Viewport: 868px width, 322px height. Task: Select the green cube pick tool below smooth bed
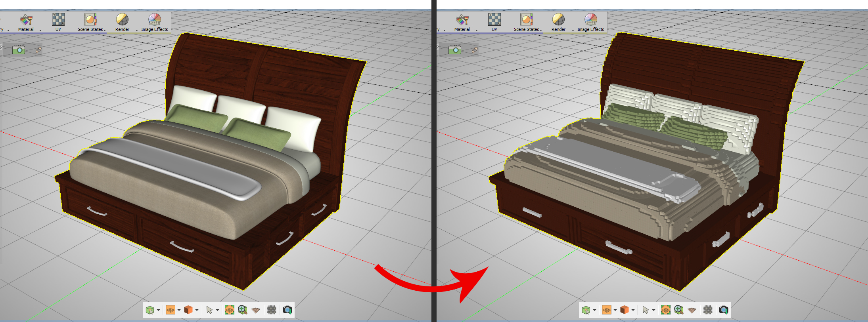pos(150,310)
